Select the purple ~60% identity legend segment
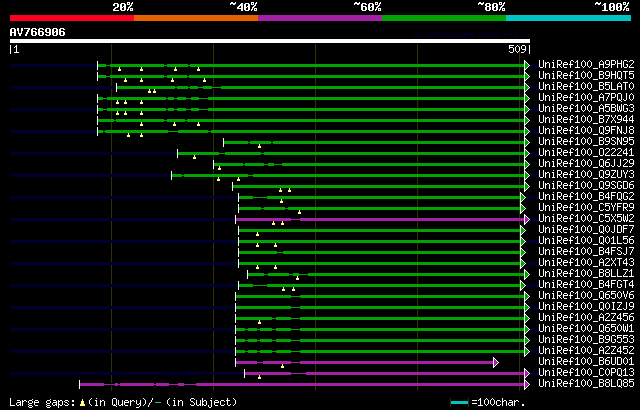This screenshot has height=410, width=640. 320,18
